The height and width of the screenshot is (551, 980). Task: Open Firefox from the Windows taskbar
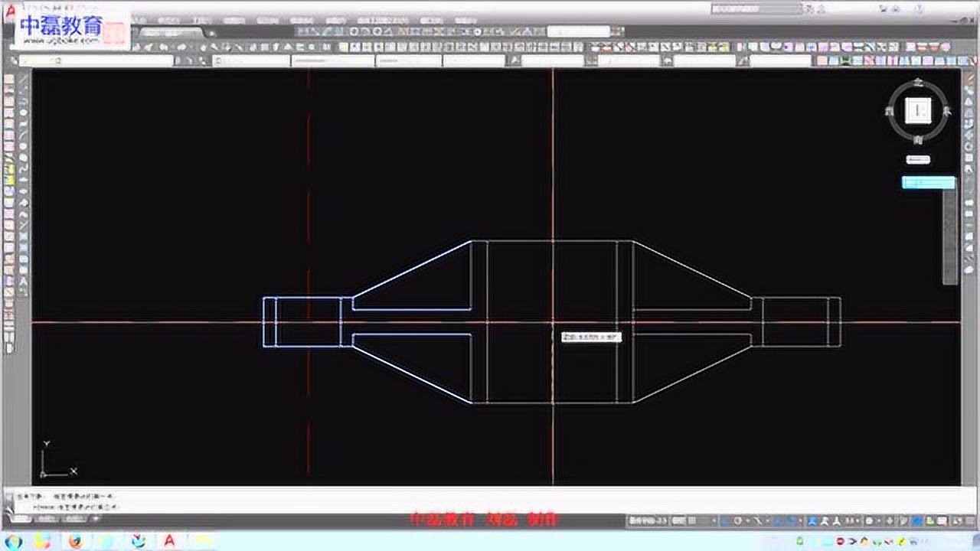pos(75,541)
